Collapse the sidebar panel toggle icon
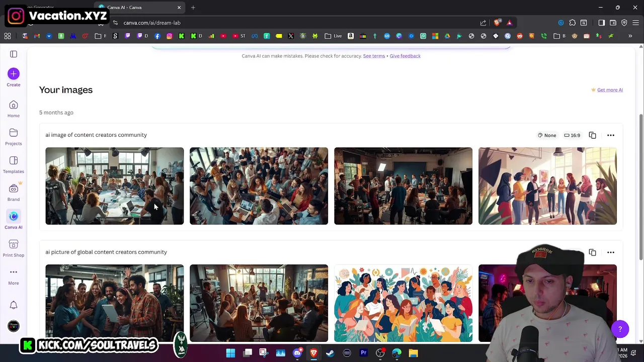Viewport: 644px width, 362px height. point(14,54)
